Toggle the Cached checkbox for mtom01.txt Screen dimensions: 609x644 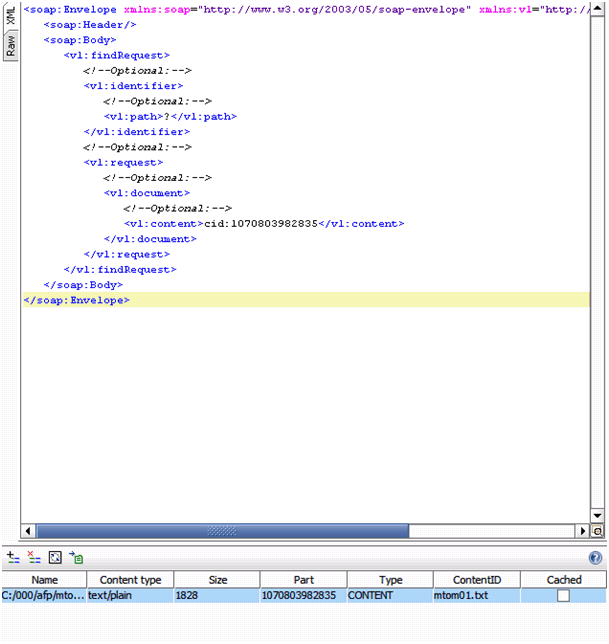click(563, 596)
